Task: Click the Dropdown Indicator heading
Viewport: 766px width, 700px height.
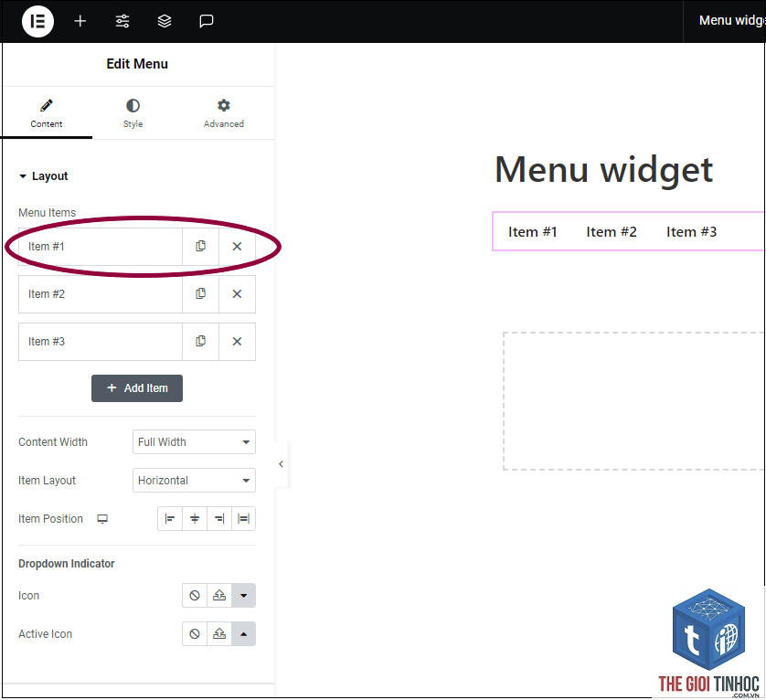Action: [67, 563]
